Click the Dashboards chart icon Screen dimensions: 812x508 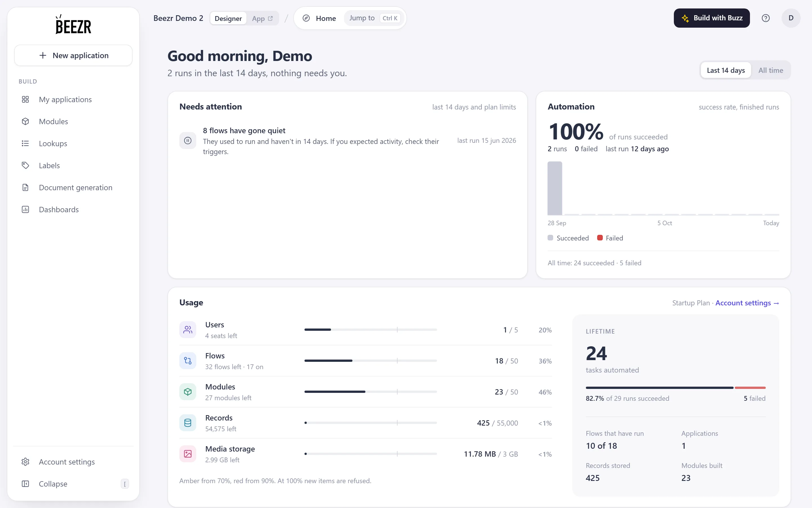(x=25, y=209)
